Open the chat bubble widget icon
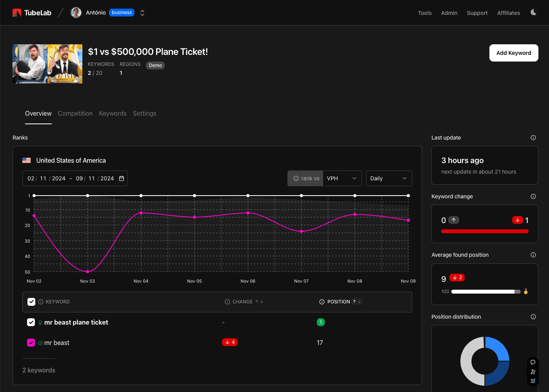 (533, 362)
